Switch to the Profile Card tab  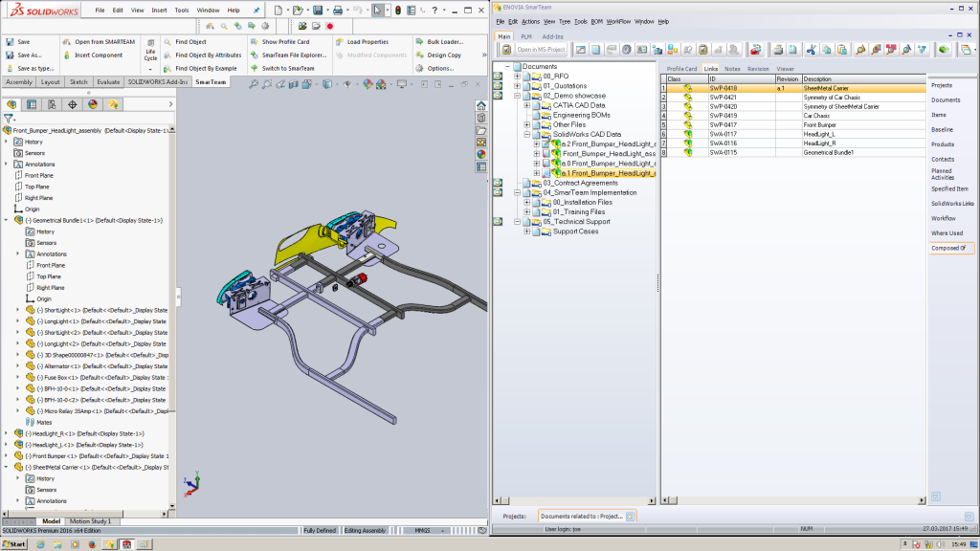[x=681, y=69]
